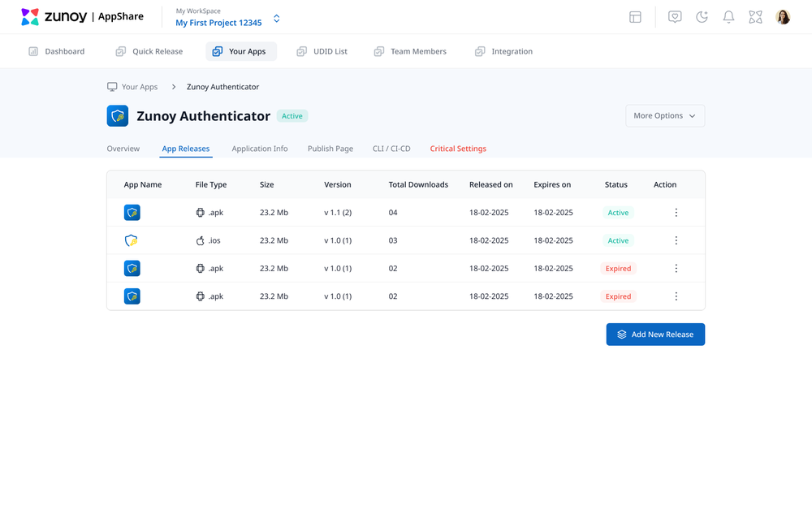
Task: Switch to Overview tab
Action: pos(123,149)
